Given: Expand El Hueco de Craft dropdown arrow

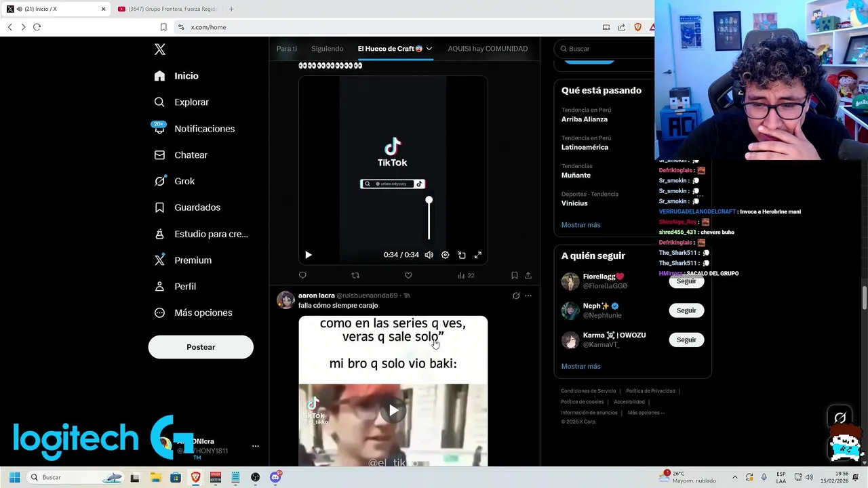Looking at the screenshot, I should 429,49.
